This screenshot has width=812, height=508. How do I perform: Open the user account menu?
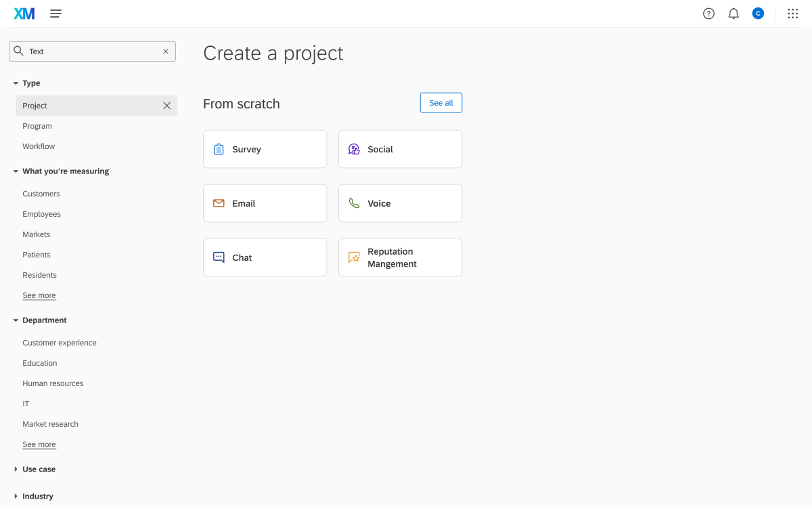pos(758,13)
